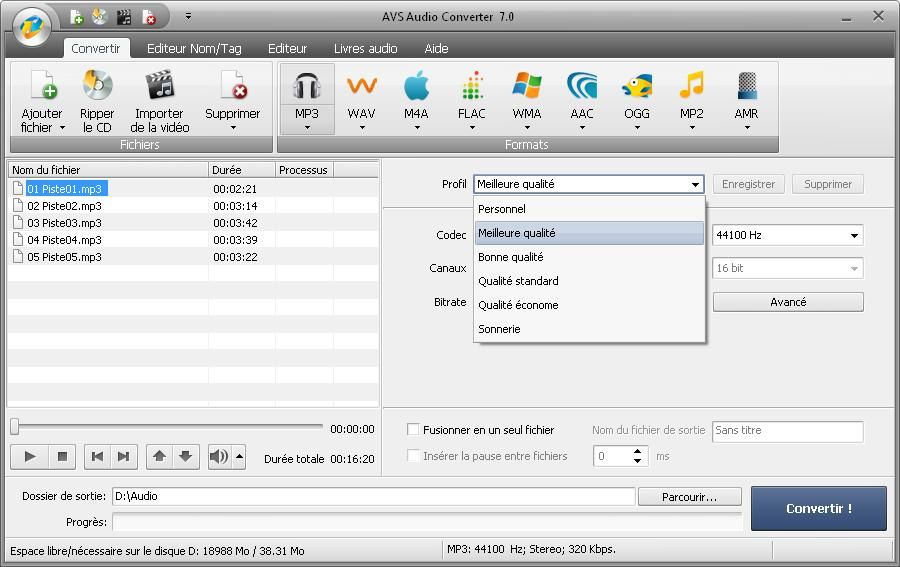Click the Nom du fichier column header
This screenshot has height=567, width=900.
tap(108, 170)
